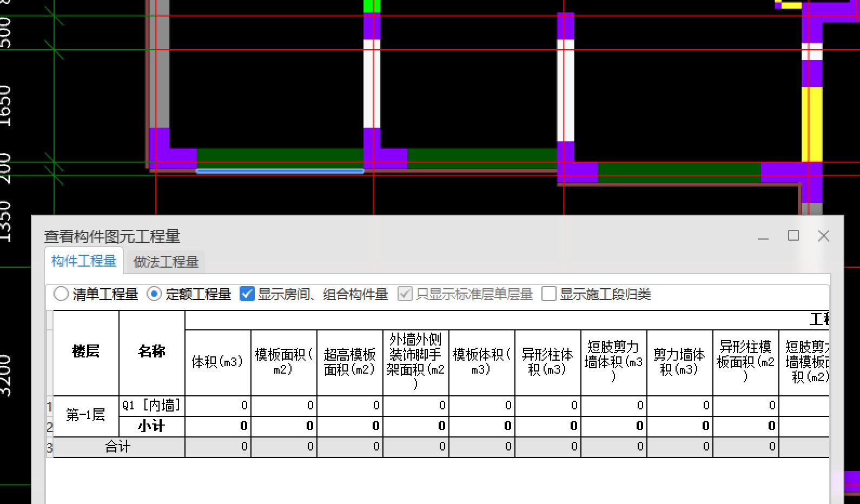Click the 短肢剪力墙体积(m3) column header
Viewport: 860px width, 504px height.
coord(614,363)
